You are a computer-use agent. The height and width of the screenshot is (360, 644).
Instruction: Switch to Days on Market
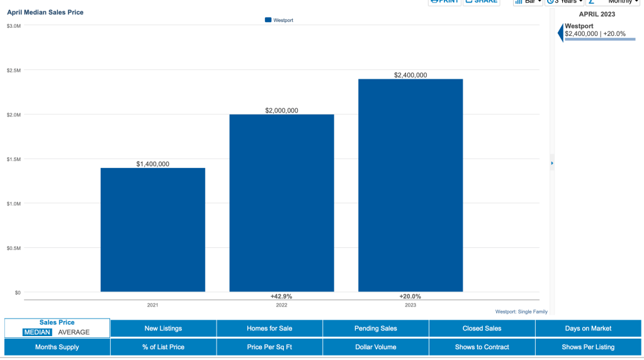[588, 329]
